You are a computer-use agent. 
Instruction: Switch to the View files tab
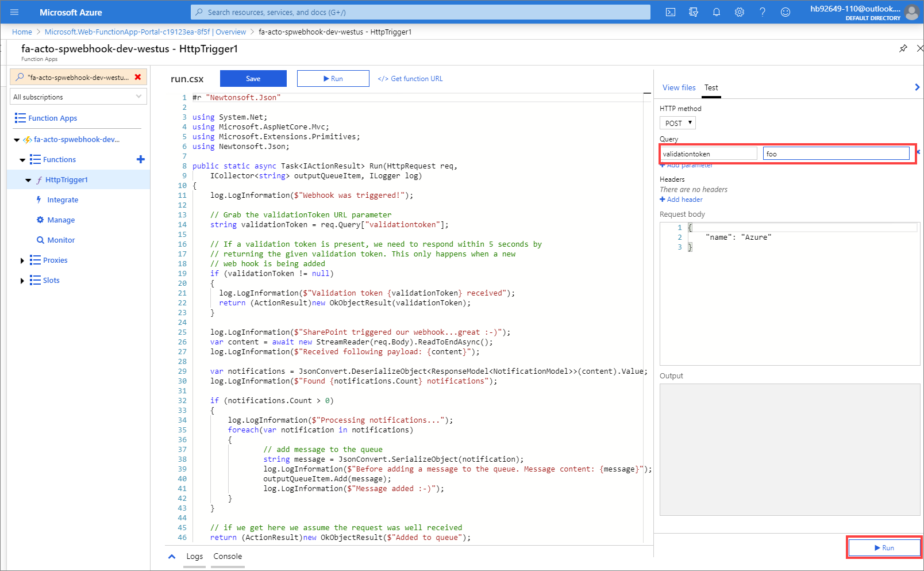pyautogui.click(x=679, y=87)
